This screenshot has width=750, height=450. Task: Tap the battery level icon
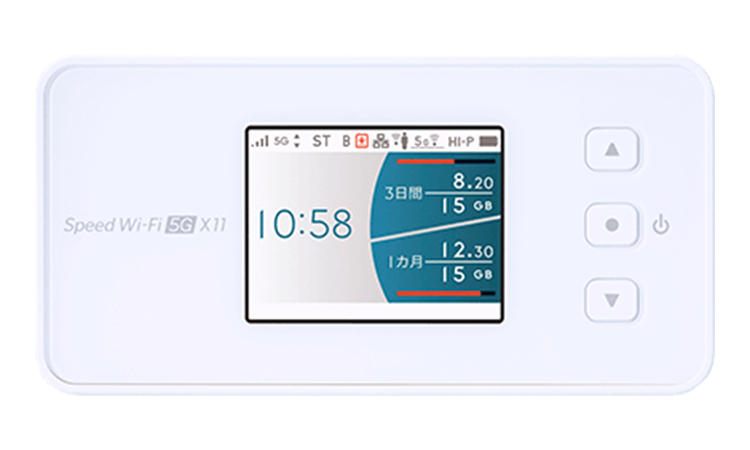(488, 142)
